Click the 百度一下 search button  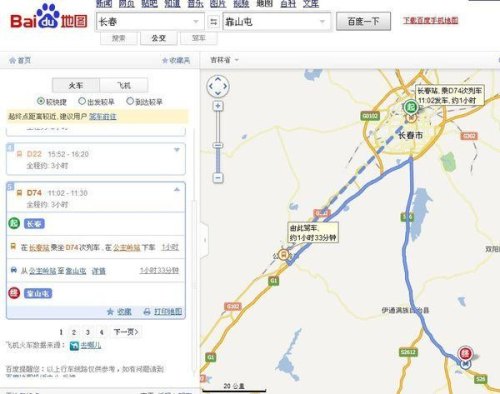(363, 22)
